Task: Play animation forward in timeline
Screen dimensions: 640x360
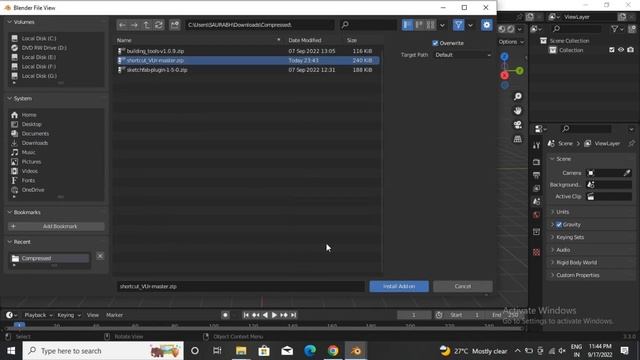Action: 274,315
